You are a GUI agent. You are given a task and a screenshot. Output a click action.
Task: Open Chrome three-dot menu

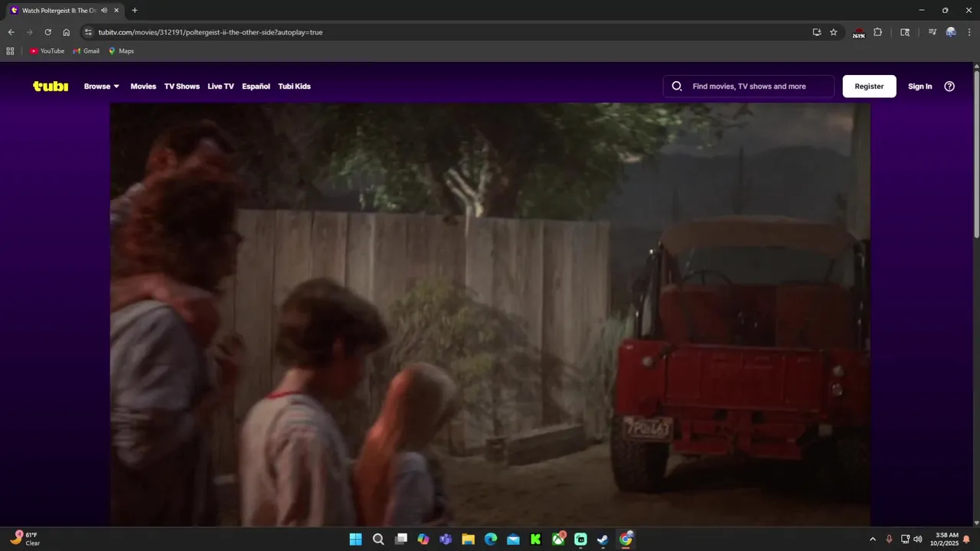(969, 32)
